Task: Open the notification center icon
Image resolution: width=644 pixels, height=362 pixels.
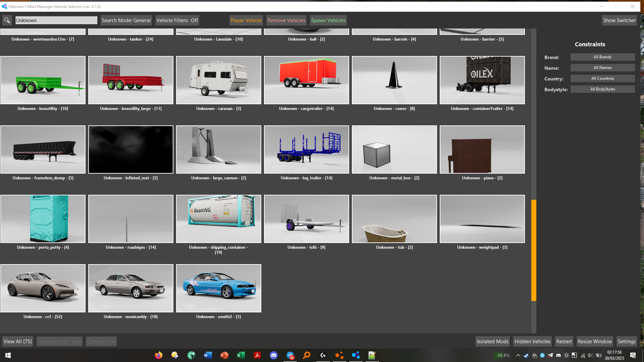Action: pos(633,355)
